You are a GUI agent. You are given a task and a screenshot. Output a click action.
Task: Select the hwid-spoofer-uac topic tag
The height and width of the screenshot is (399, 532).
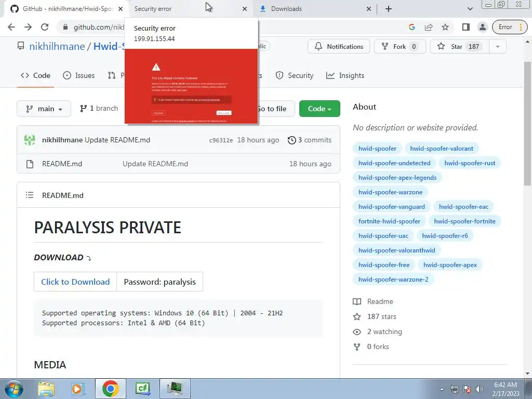click(x=383, y=235)
